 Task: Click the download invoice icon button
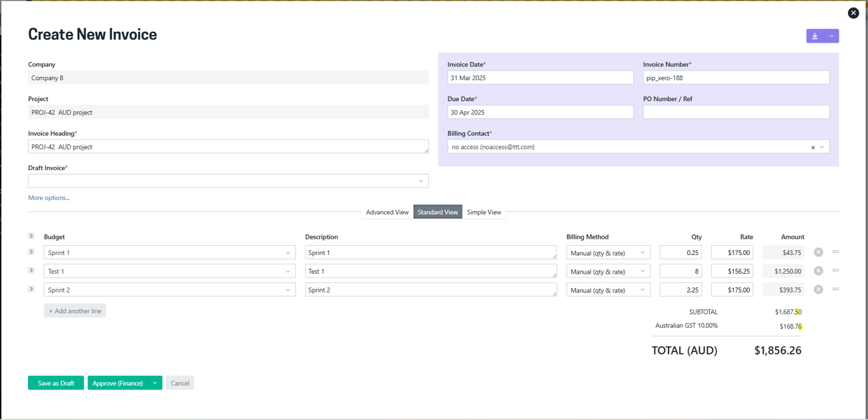[815, 36]
